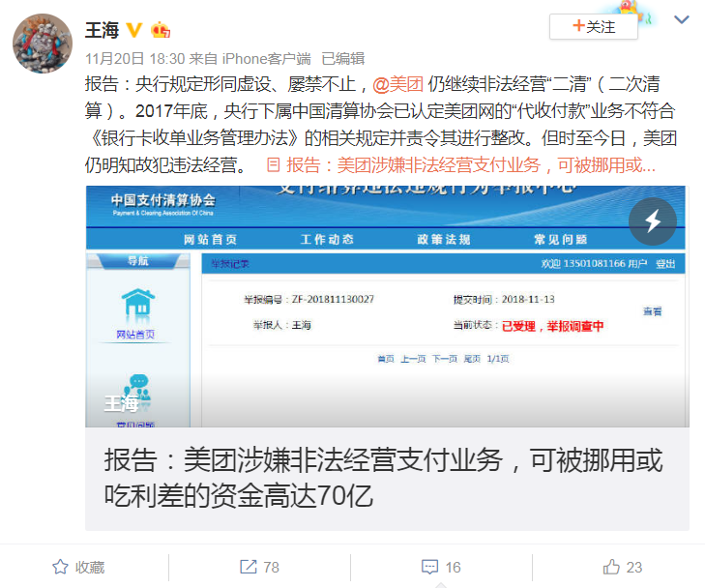Click the crown membership badge icon
The width and height of the screenshot is (705, 588).
[161, 30]
